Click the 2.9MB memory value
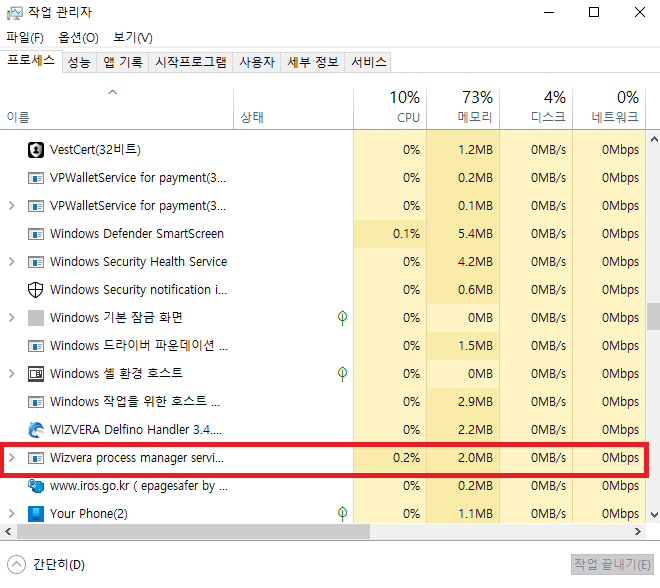 click(475, 402)
